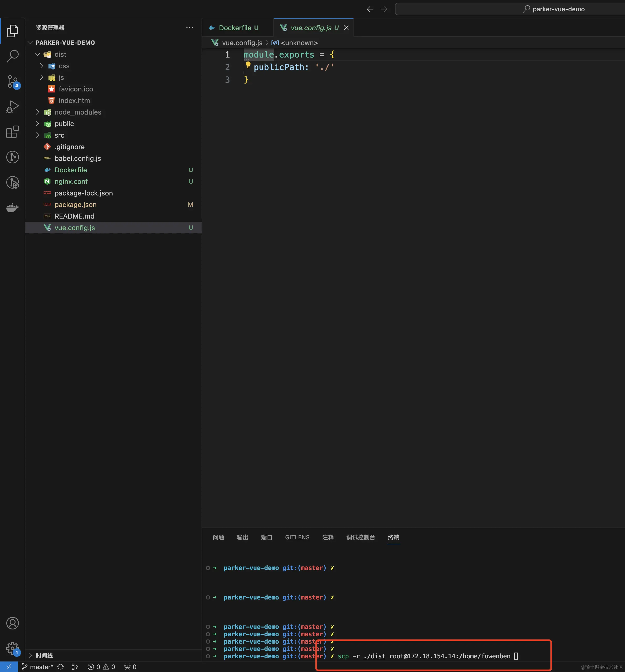Open package.json in the explorer
625x672 pixels.
pos(75,204)
